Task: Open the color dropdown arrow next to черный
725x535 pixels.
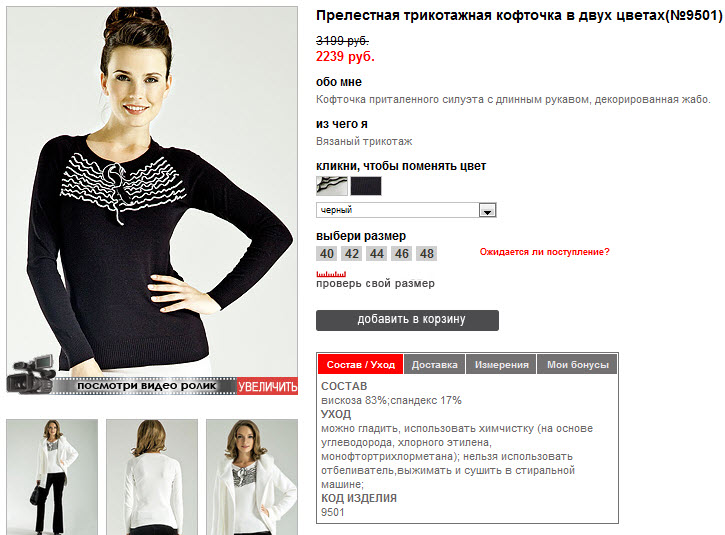Action: pyautogui.click(x=487, y=210)
